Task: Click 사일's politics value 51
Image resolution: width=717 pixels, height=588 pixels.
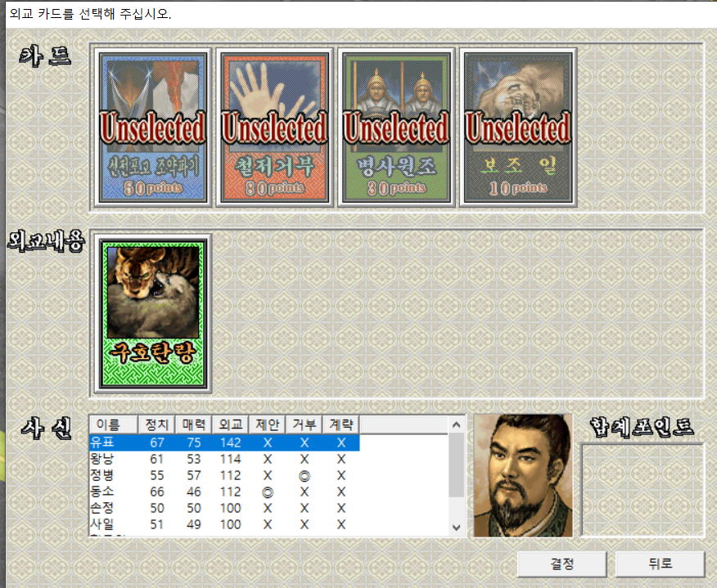Action: (157, 524)
